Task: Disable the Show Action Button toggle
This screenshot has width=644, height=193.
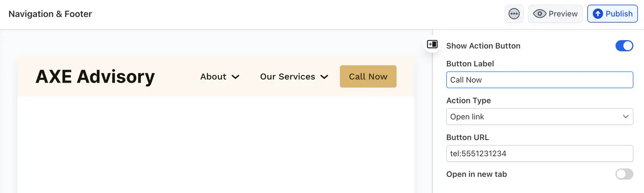Action: [624, 46]
